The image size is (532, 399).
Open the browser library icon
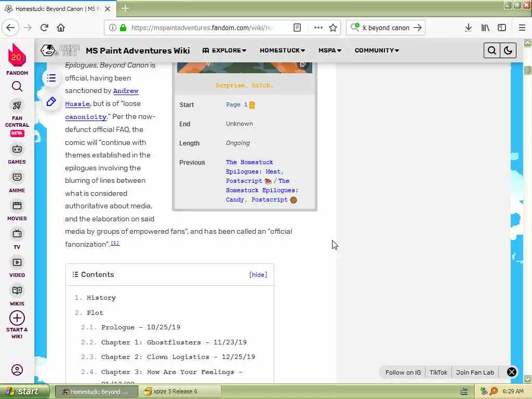pos(485,28)
